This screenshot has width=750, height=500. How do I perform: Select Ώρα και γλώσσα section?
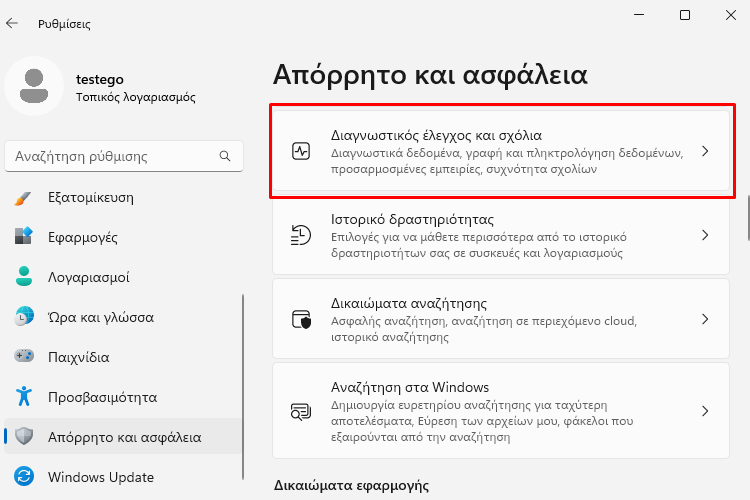point(123,317)
